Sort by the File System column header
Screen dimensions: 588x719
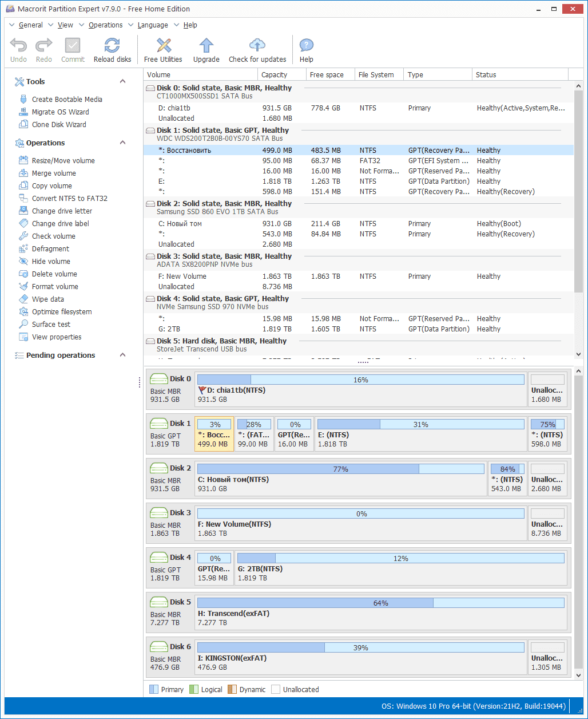coord(379,74)
